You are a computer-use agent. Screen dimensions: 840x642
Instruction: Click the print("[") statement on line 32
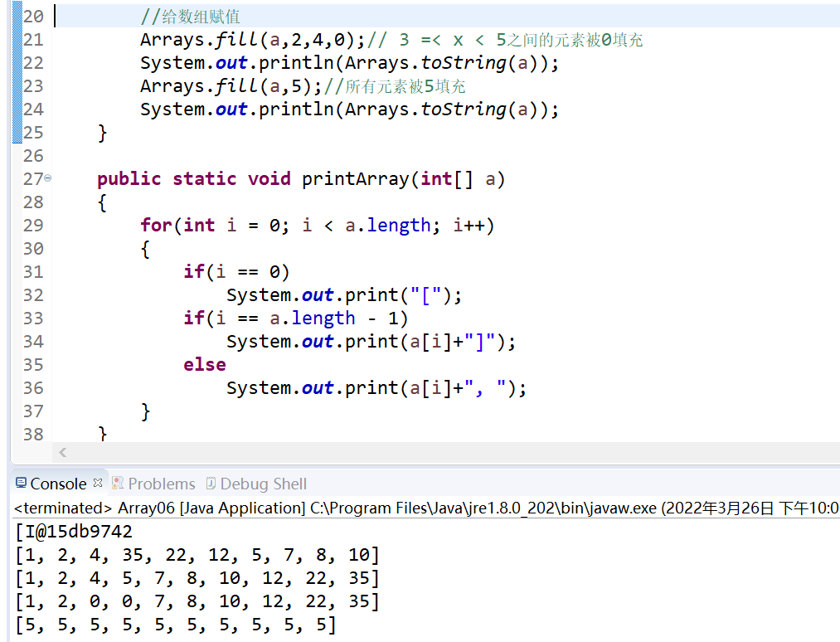click(x=344, y=295)
